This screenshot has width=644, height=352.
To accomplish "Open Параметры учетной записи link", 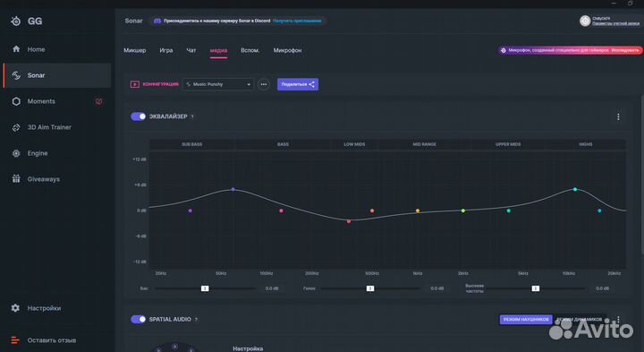I will pos(615,23).
